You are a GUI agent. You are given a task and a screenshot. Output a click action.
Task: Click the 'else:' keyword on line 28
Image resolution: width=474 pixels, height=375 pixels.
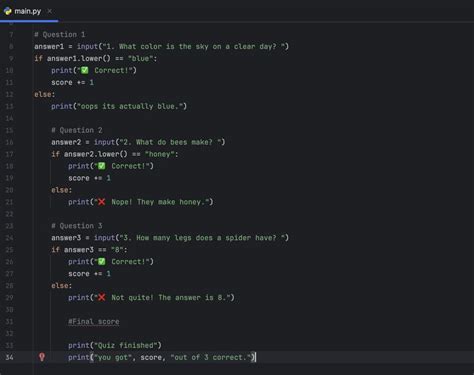click(61, 286)
